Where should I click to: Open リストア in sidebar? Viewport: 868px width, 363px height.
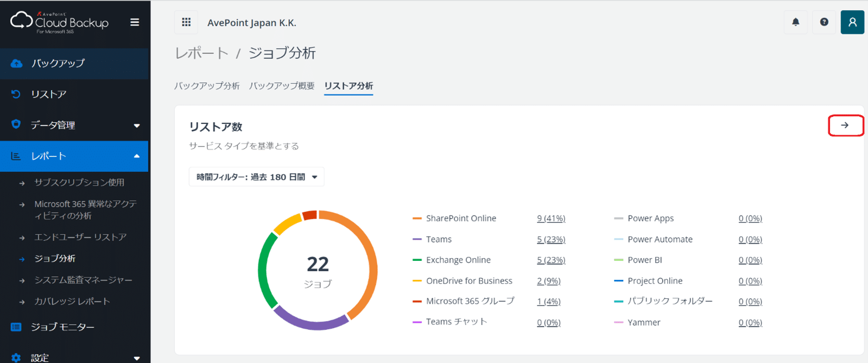[74, 94]
